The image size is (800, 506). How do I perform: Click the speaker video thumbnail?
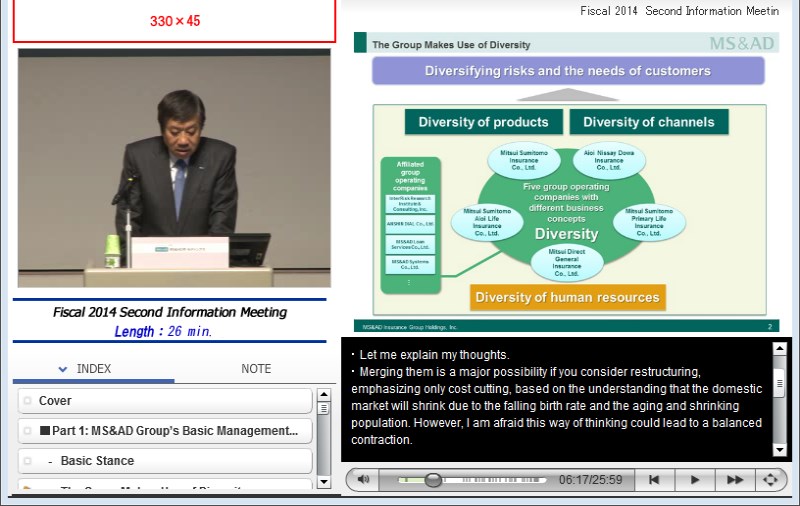click(173, 168)
